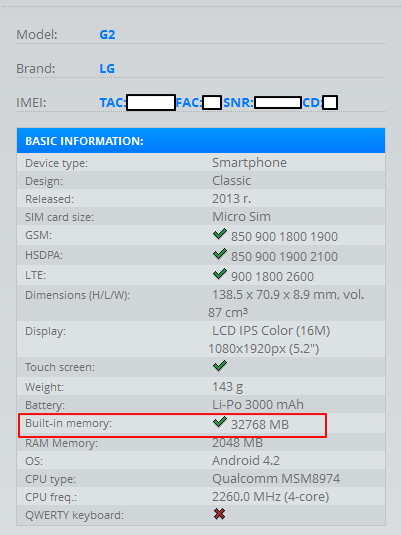
Task: Click the '143 g' weight value
Action: click(228, 387)
